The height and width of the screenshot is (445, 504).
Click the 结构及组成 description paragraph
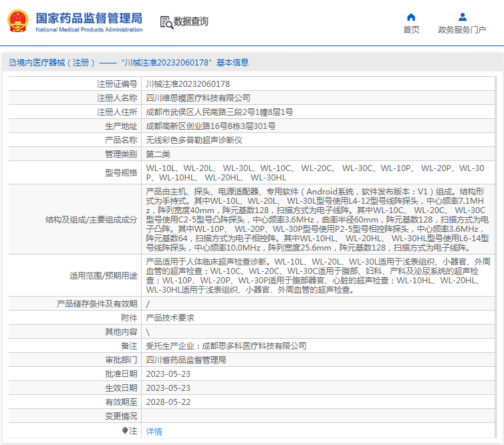(x=318, y=219)
